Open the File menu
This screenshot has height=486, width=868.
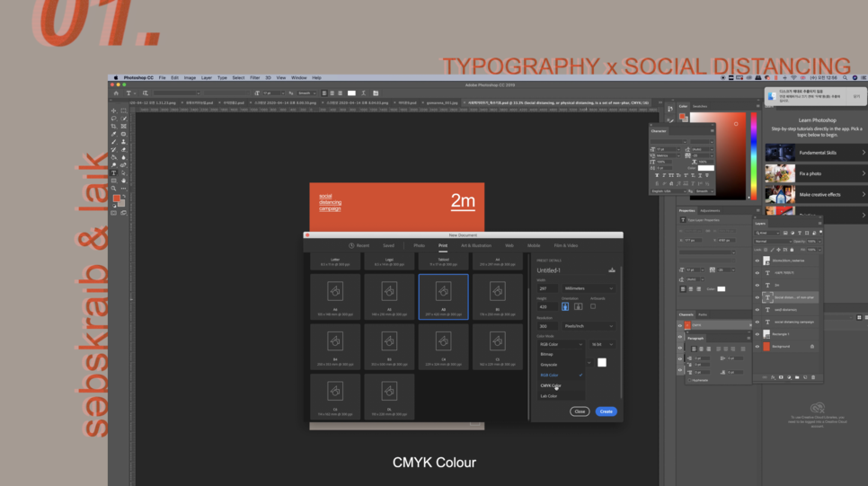pos(163,78)
